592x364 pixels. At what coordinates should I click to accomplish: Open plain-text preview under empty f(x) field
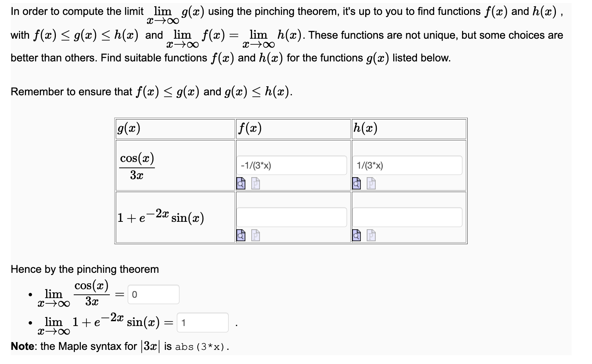click(255, 236)
